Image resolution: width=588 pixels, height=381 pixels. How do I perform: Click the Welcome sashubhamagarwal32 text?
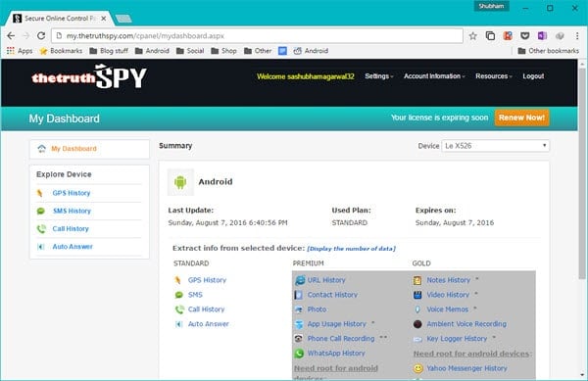(305, 76)
